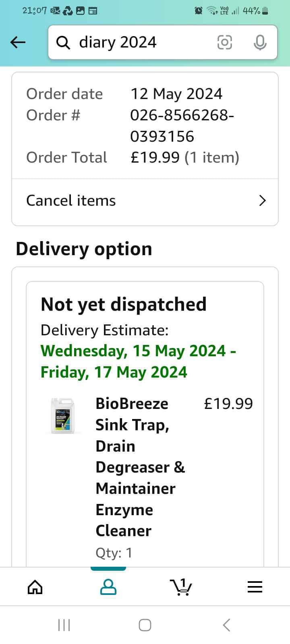Go to Home tab icon
The height and width of the screenshot is (644, 290).
click(x=35, y=587)
